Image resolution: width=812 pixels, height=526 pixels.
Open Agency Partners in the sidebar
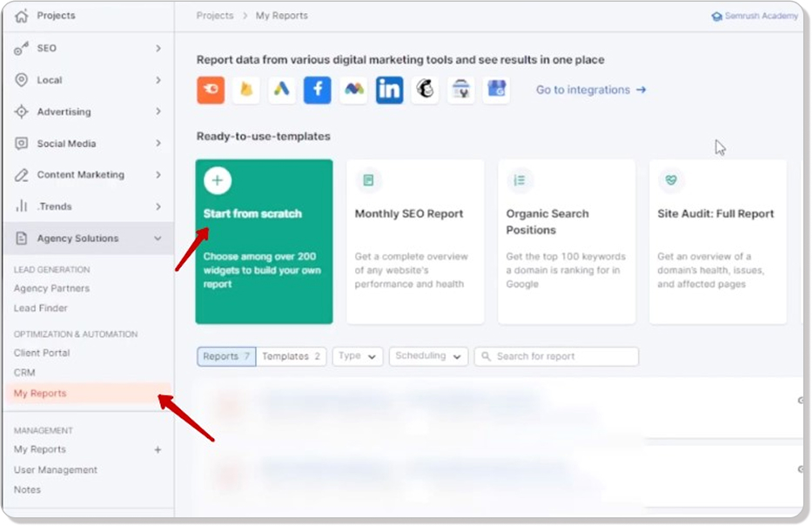52,288
